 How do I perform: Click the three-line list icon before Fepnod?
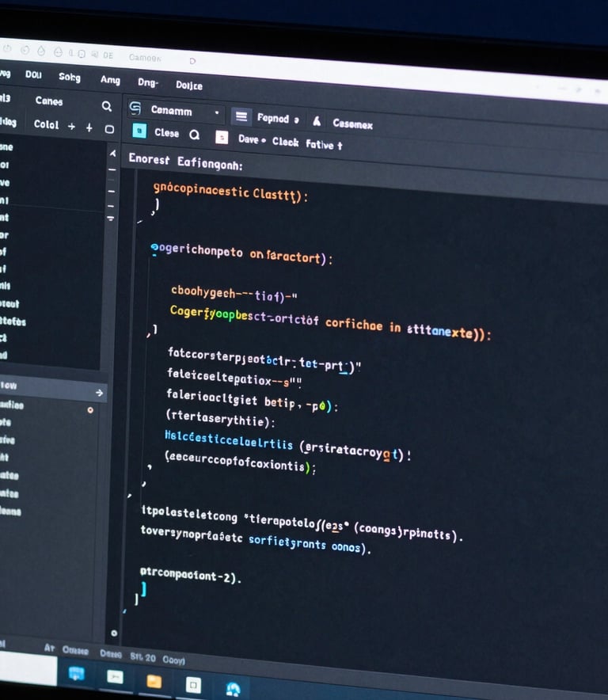tap(241, 116)
